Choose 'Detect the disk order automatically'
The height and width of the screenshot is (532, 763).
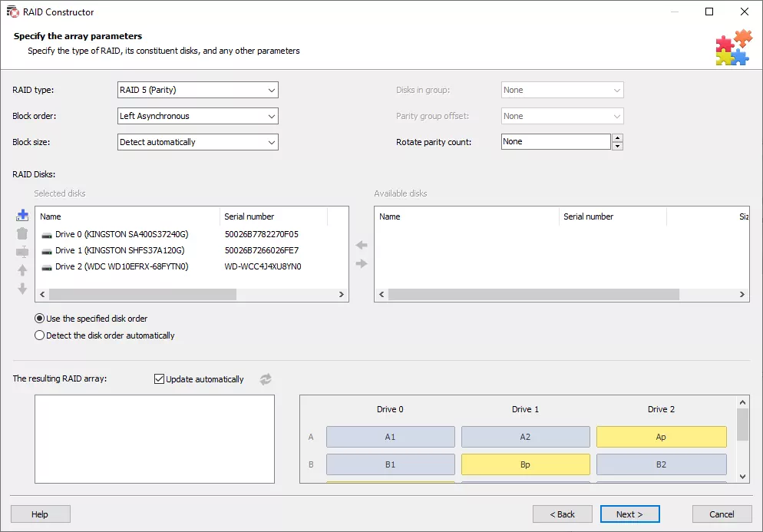coord(40,335)
